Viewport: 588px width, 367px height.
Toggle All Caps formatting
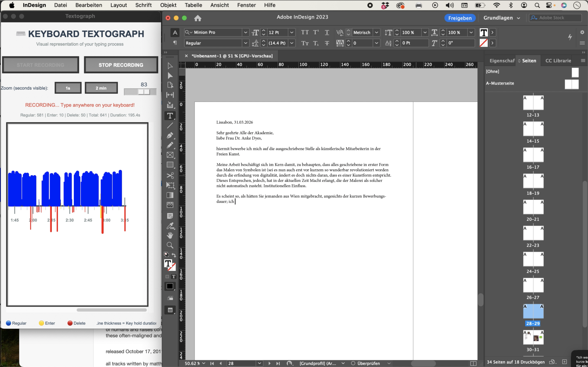[x=305, y=32]
